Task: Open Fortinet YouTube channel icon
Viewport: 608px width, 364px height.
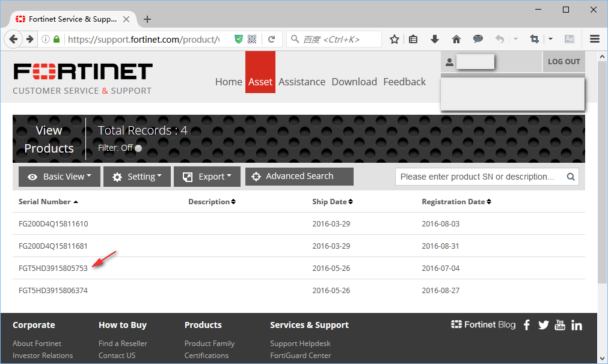Action: pyautogui.click(x=560, y=324)
